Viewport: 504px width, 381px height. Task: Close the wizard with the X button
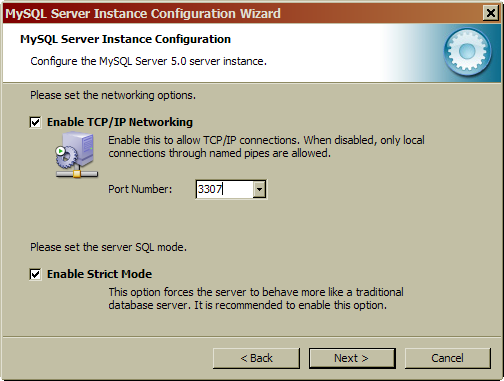[x=491, y=13]
